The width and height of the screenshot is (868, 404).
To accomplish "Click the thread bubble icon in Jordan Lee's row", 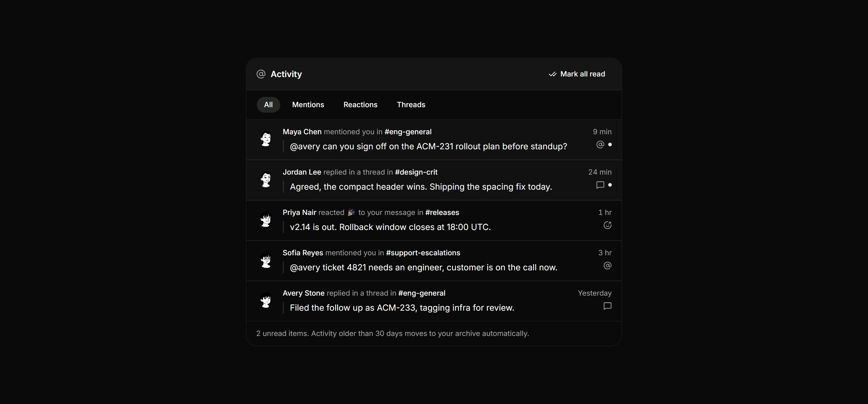I will [x=600, y=185].
